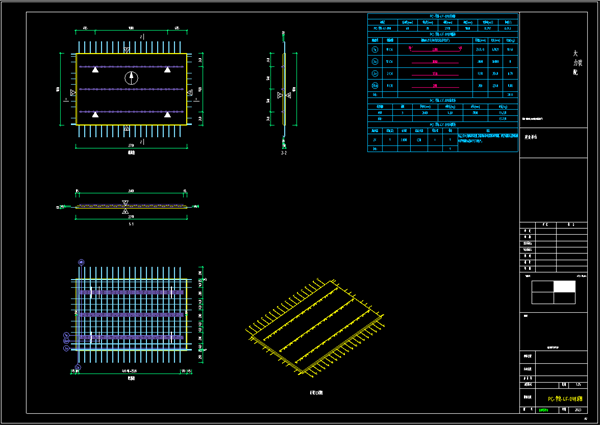Select the vertical 2-2 section drawing
Screen dimensions: 600x425
point(284,90)
